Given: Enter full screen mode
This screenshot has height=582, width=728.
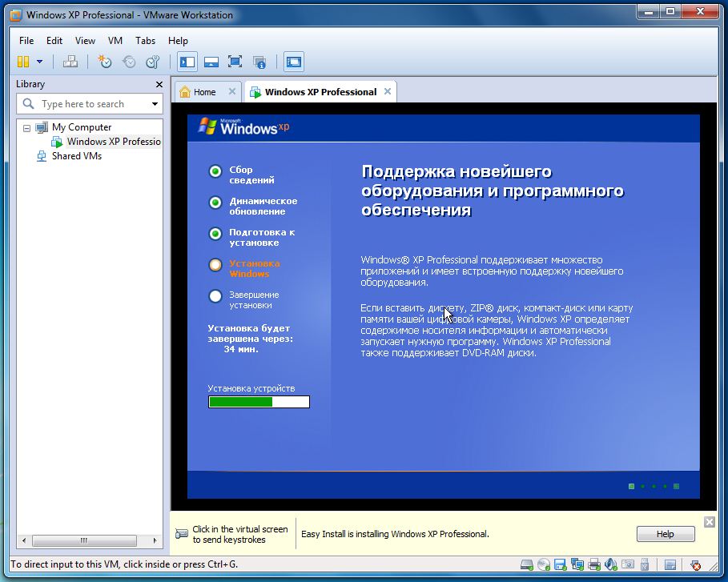Looking at the screenshot, I should click(235, 62).
